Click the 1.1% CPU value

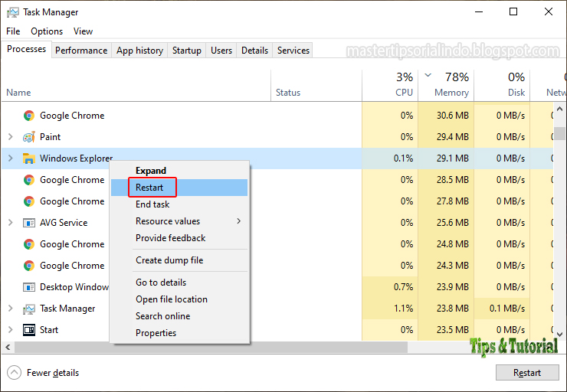point(403,309)
